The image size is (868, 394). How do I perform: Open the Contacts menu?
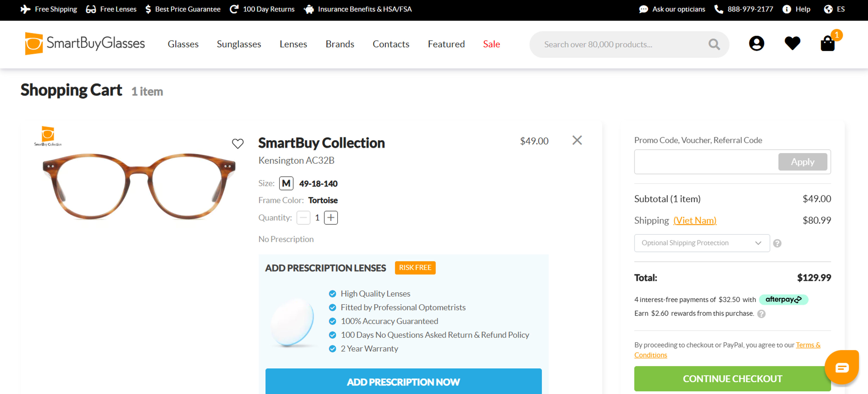(391, 44)
